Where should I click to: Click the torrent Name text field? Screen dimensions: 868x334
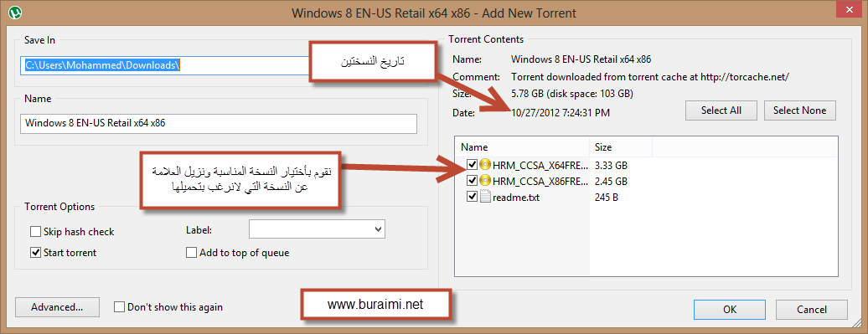coord(218,124)
